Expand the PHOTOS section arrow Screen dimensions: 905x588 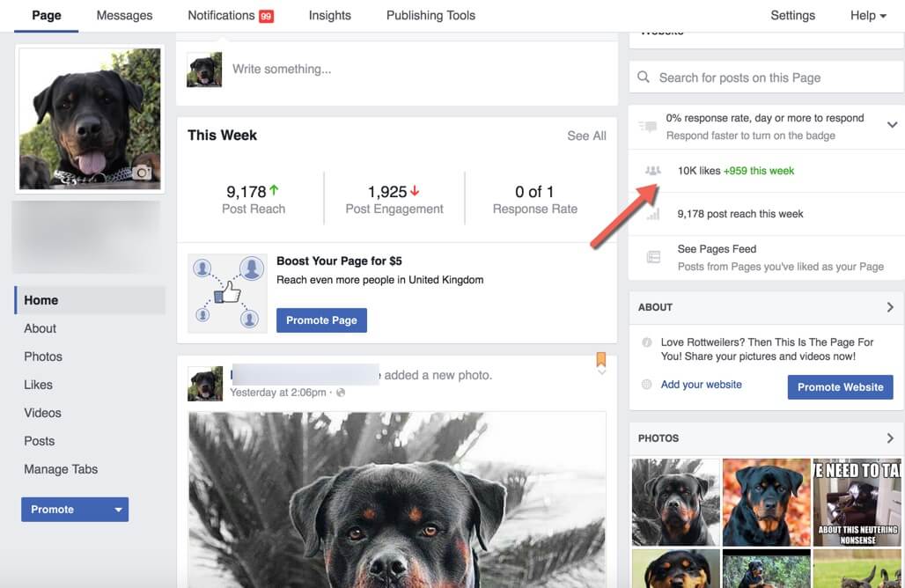point(890,437)
